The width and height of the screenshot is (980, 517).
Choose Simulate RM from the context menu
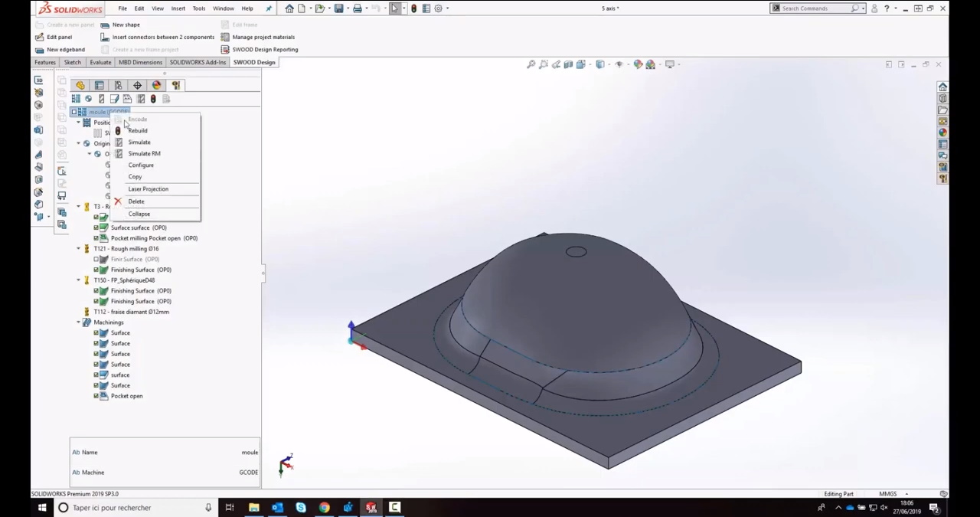(x=144, y=154)
